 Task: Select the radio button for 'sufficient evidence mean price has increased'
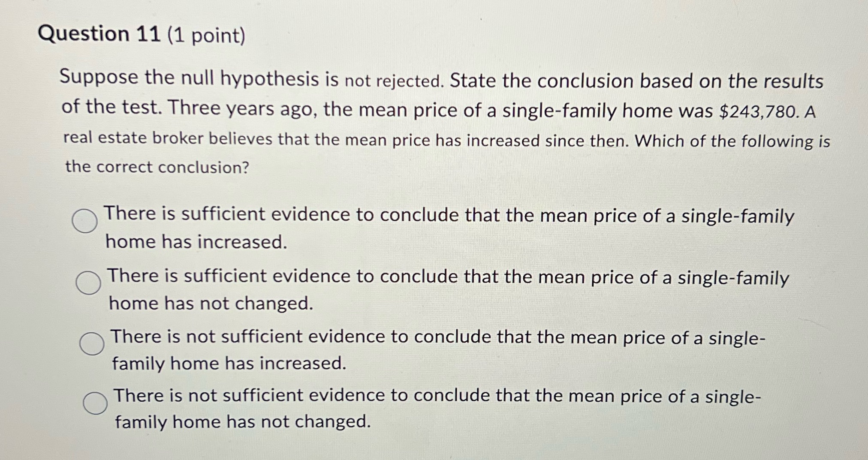pyautogui.click(x=86, y=220)
